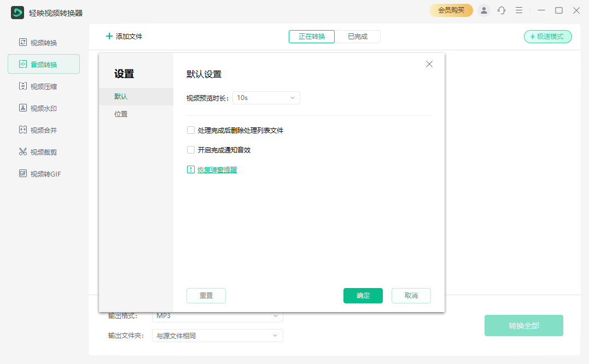Open the customer service headset icon
This screenshot has width=589, height=364.
(x=501, y=10)
